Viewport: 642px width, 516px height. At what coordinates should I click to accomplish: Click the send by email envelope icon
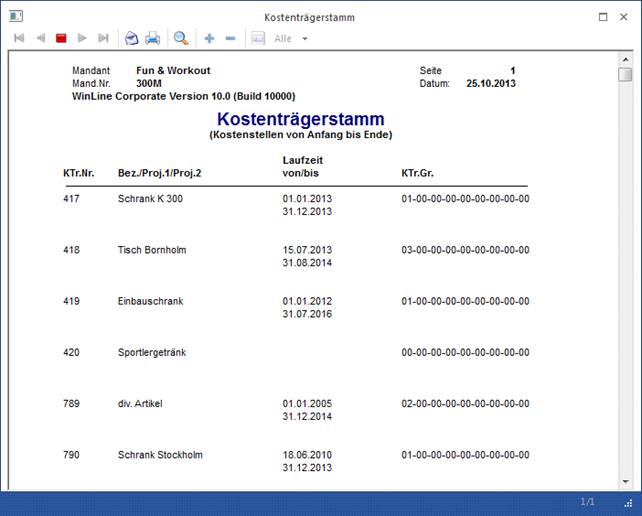click(131, 38)
